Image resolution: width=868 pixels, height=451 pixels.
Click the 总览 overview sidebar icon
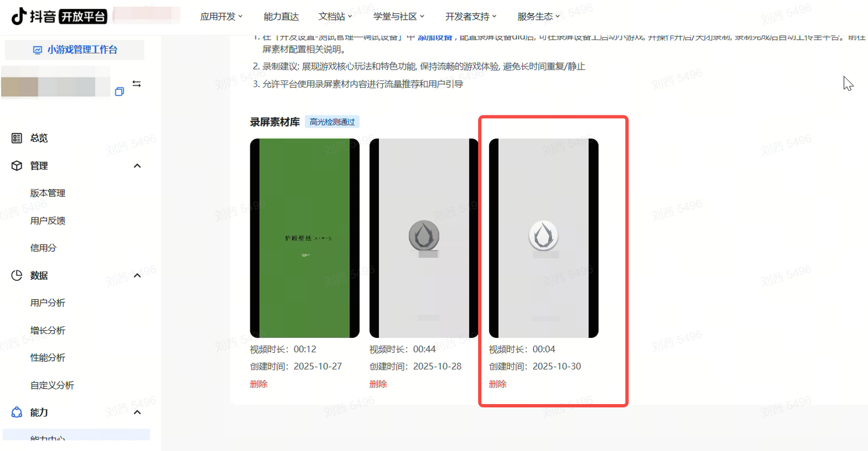(17, 138)
